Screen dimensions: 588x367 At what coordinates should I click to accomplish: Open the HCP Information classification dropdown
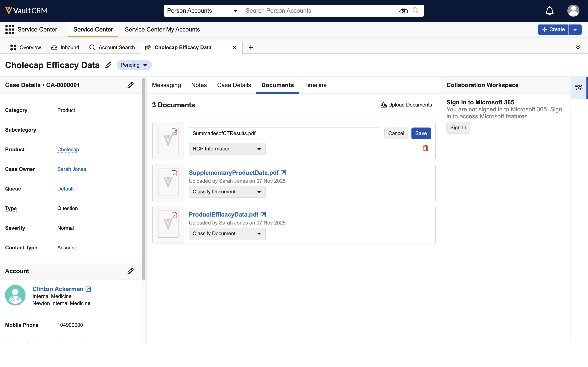click(x=227, y=149)
